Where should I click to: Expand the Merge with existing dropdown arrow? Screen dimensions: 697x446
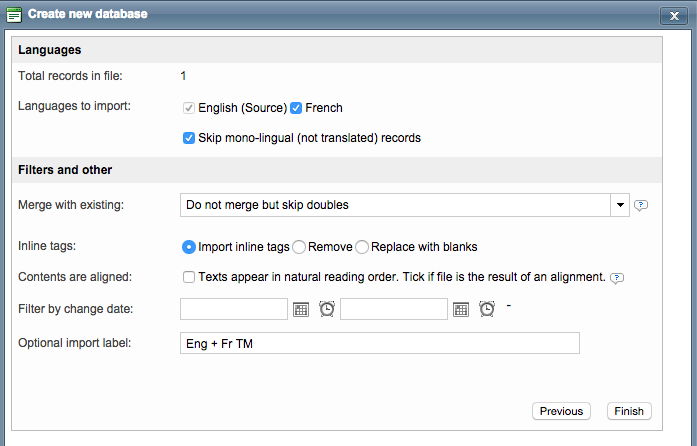620,205
